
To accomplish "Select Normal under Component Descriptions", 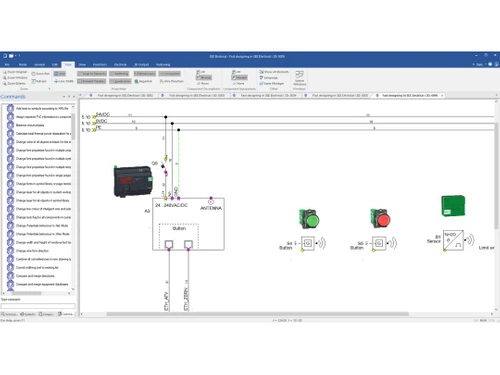I will click(204, 78).
